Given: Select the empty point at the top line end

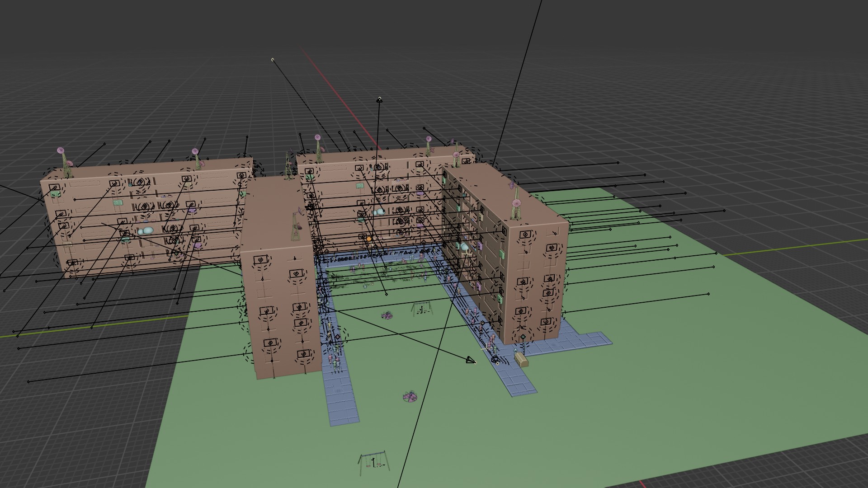Looking at the screenshot, I should (273, 60).
